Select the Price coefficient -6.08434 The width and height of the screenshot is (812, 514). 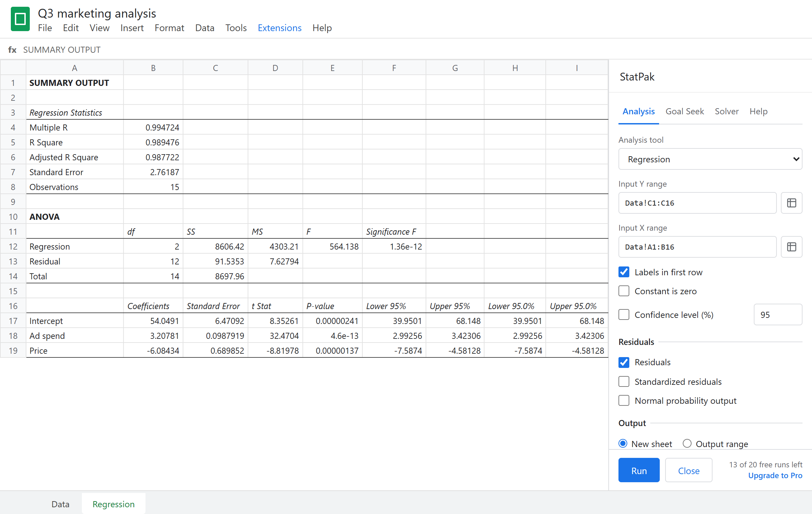coord(153,351)
